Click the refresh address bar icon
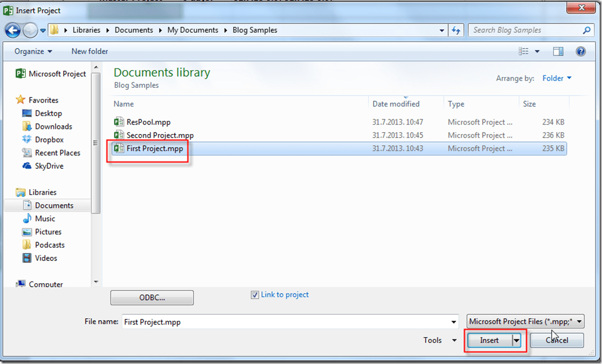 (456, 30)
